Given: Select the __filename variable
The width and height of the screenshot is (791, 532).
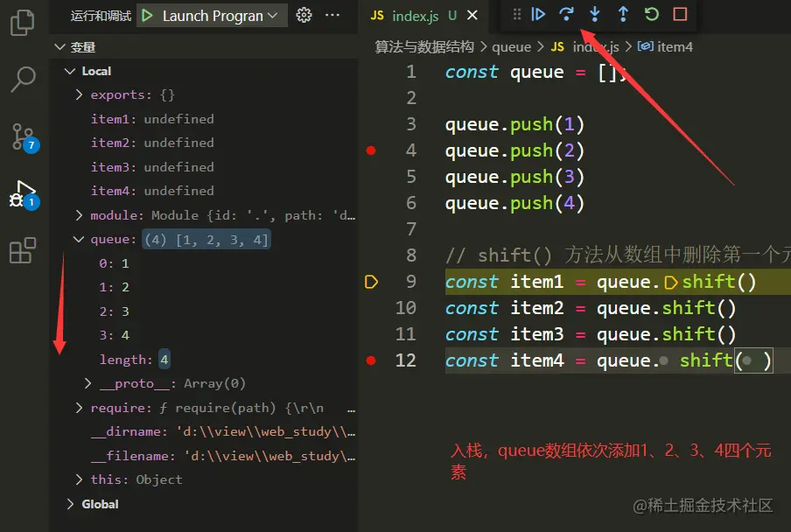Looking at the screenshot, I should (223, 456).
